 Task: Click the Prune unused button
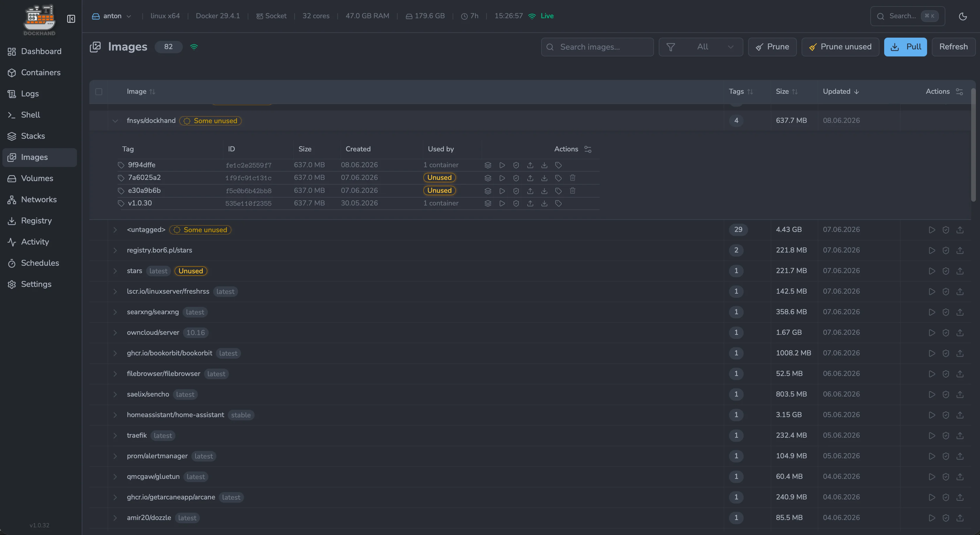click(840, 47)
